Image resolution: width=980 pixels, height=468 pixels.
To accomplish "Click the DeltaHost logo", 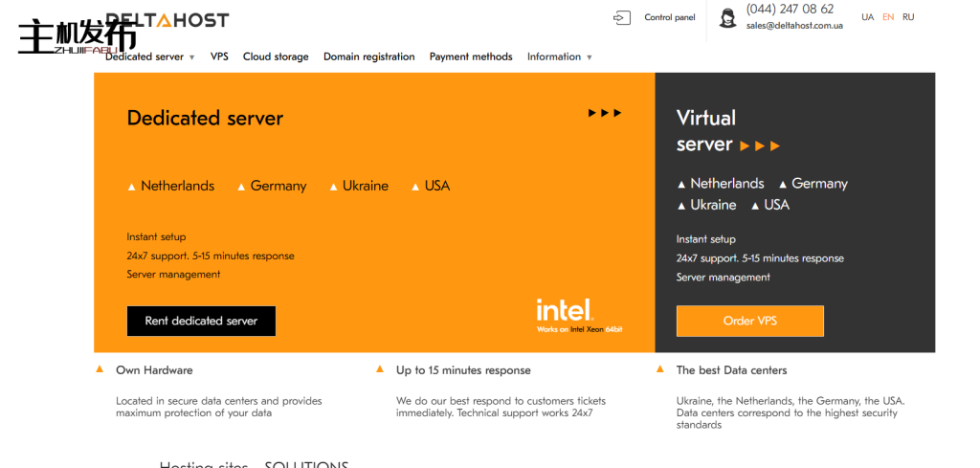I will pyautogui.click(x=167, y=19).
